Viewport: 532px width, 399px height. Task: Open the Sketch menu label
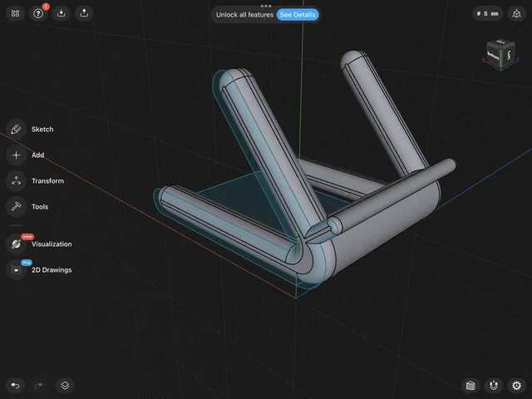(42, 130)
